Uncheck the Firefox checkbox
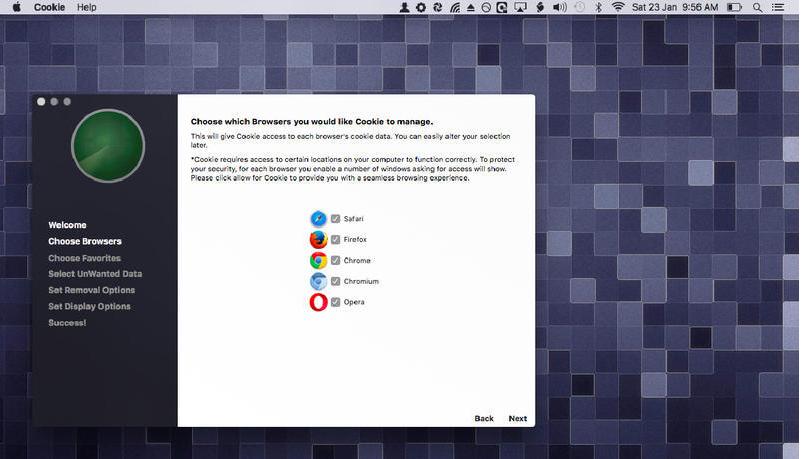This screenshot has width=801, height=459. 336,240
